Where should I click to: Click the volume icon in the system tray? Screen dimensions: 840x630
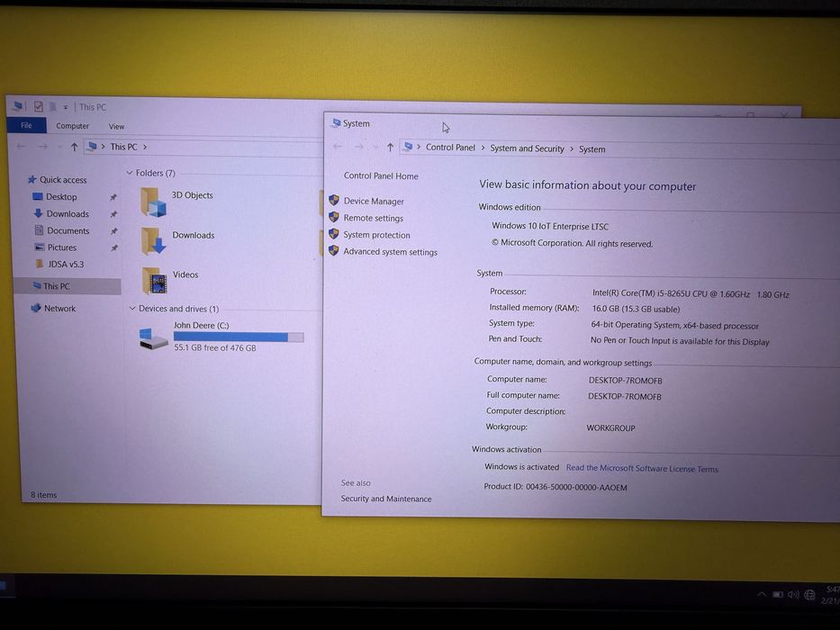pyautogui.click(x=793, y=595)
